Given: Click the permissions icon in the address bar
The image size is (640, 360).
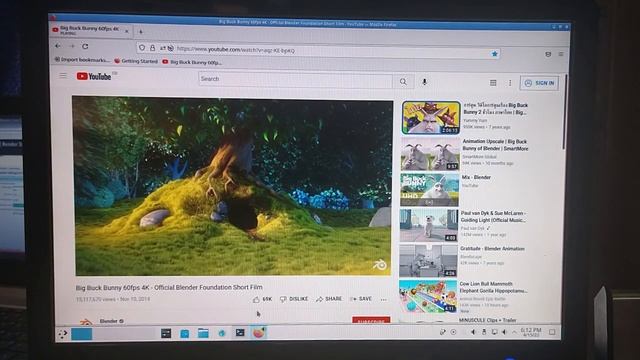Looking at the screenshot, I should click(x=163, y=48).
